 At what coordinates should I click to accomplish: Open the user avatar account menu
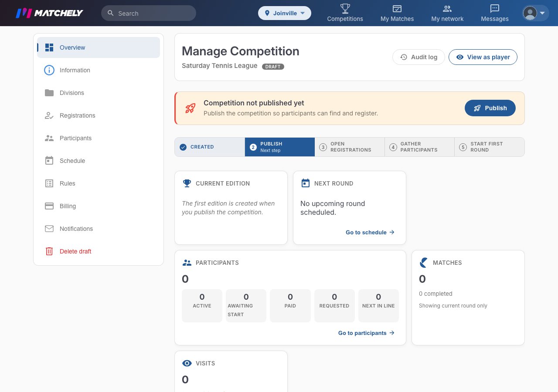pyautogui.click(x=536, y=13)
